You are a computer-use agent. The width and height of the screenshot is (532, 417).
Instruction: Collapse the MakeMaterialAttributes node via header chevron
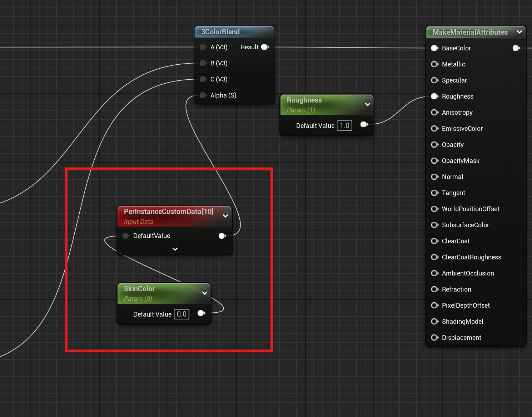point(519,32)
